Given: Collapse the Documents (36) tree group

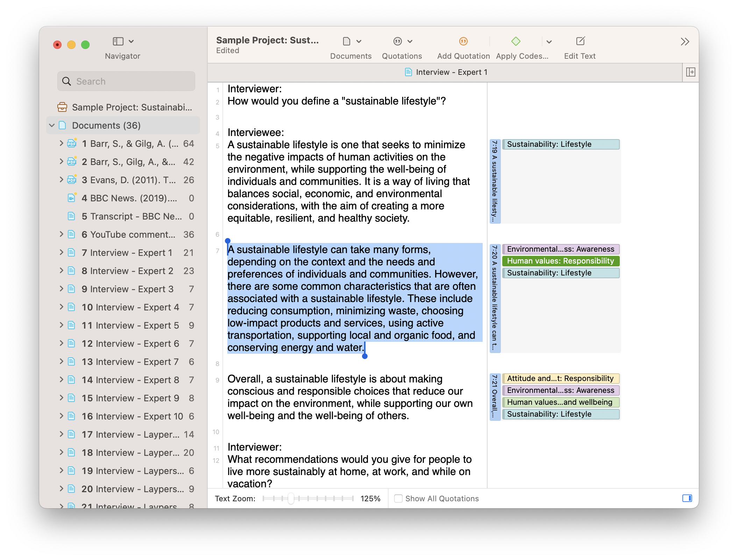Looking at the screenshot, I should tap(52, 125).
